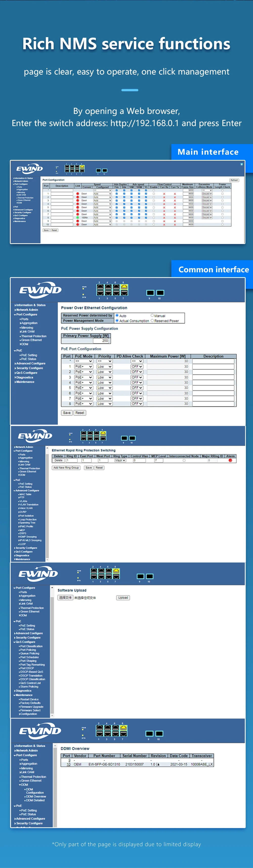253x868 pixels.
Task: Open the Ring Type Major dropdown
Action: 120,460
